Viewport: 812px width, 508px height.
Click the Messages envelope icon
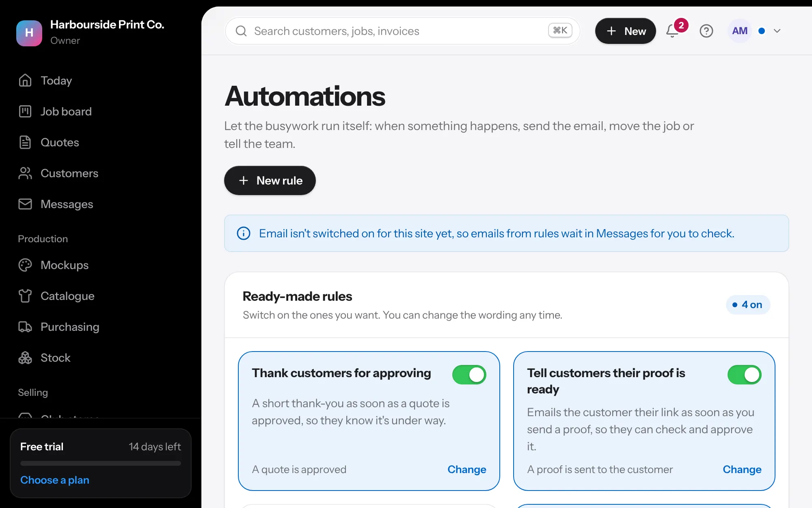[x=25, y=204]
